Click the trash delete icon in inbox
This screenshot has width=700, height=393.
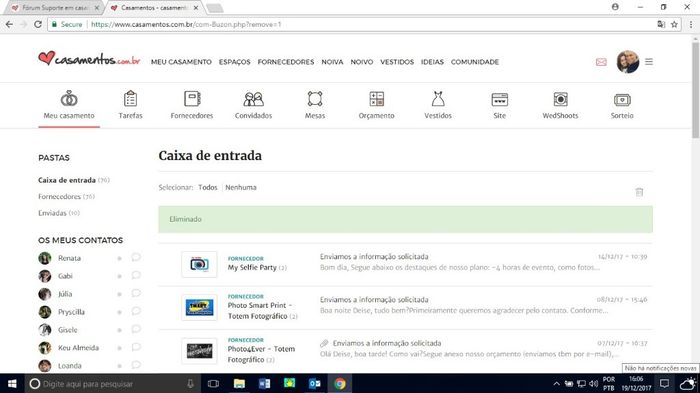click(639, 192)
